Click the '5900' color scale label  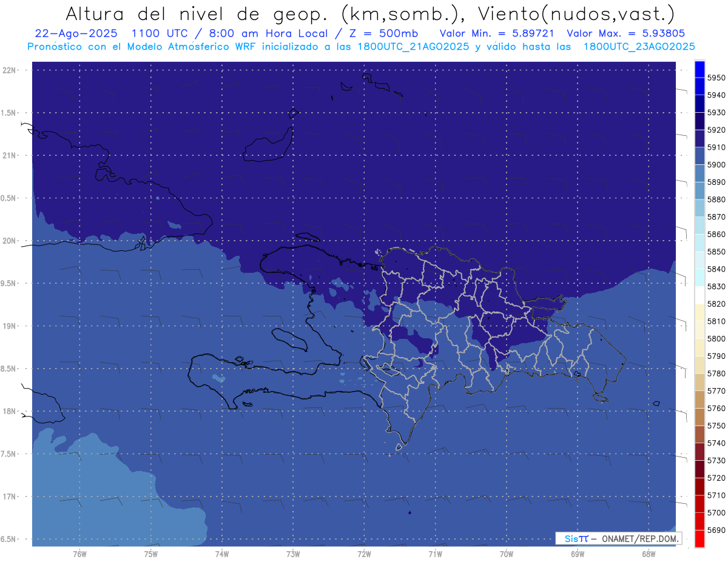click(x=716, y=164)
